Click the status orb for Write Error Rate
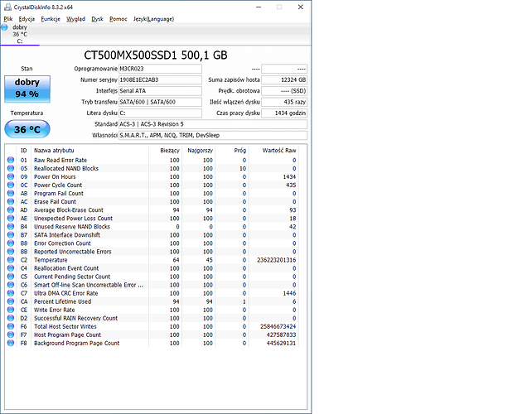 point(11,310)
